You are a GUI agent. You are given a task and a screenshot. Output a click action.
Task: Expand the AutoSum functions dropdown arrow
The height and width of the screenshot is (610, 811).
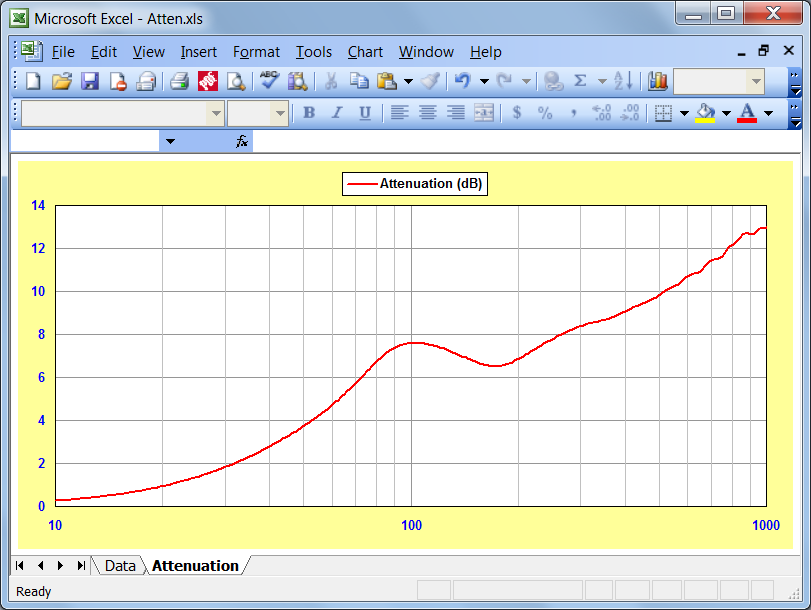(x=602, y=81)
